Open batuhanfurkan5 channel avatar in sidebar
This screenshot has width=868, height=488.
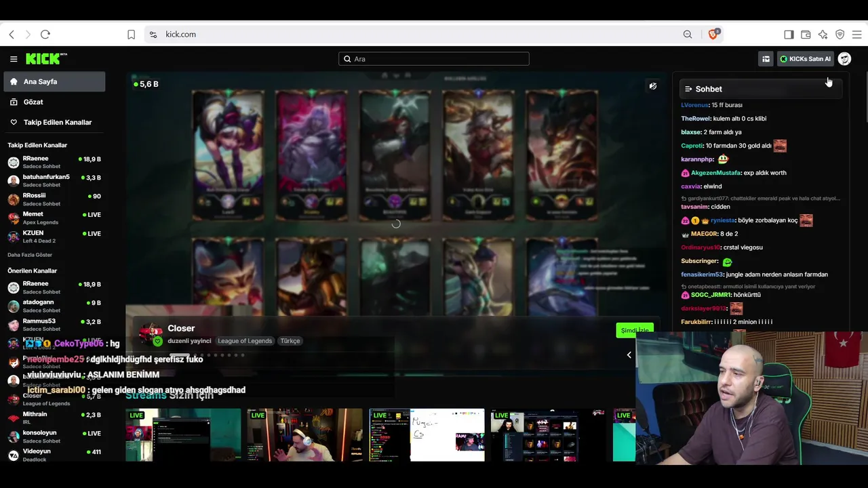pyautogui.click(x=14, y=180)
